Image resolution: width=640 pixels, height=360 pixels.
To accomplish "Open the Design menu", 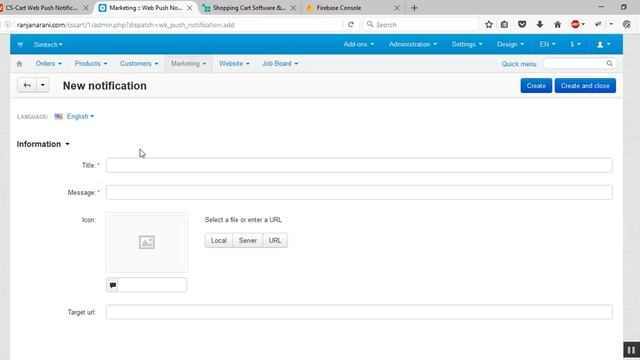I will click(x=510, y=44).
